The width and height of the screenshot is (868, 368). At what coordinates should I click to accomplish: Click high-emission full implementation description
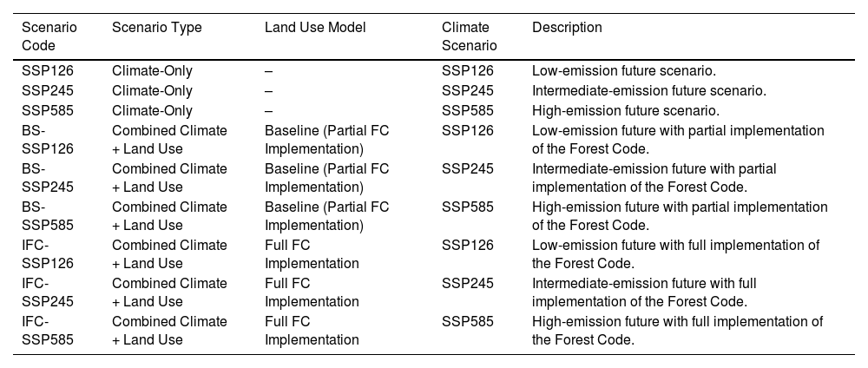[677, 330]
